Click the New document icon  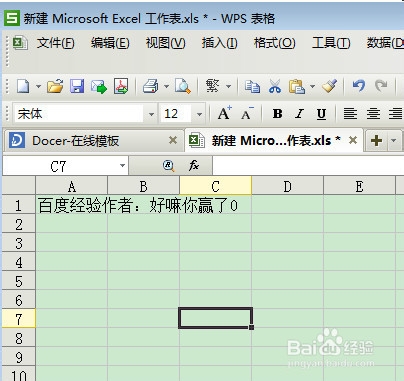coord(23,86)
